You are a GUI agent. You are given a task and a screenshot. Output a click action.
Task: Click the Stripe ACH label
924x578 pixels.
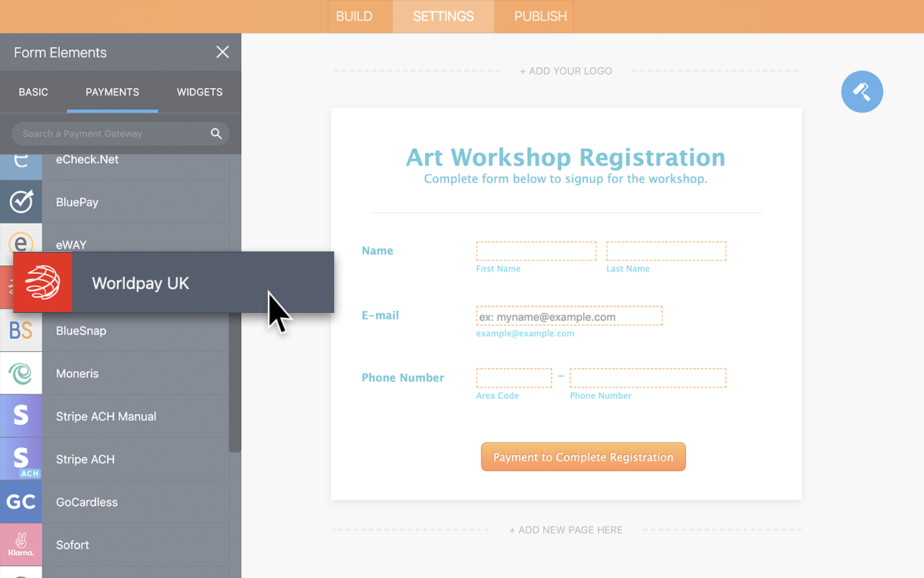pyautogui.click(x=85, y=460)
